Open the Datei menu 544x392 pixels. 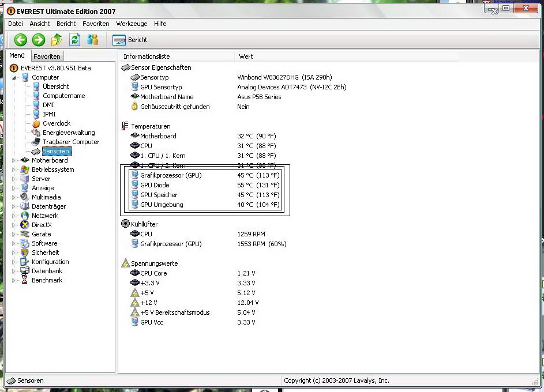click(16, 24)
